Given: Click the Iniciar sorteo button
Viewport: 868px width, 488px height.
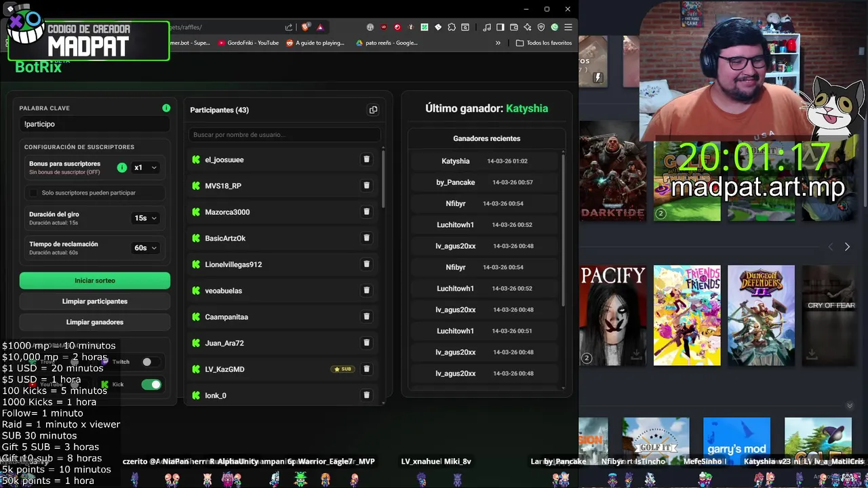Looking at the screenshot, I should click(x=95, y=281).
